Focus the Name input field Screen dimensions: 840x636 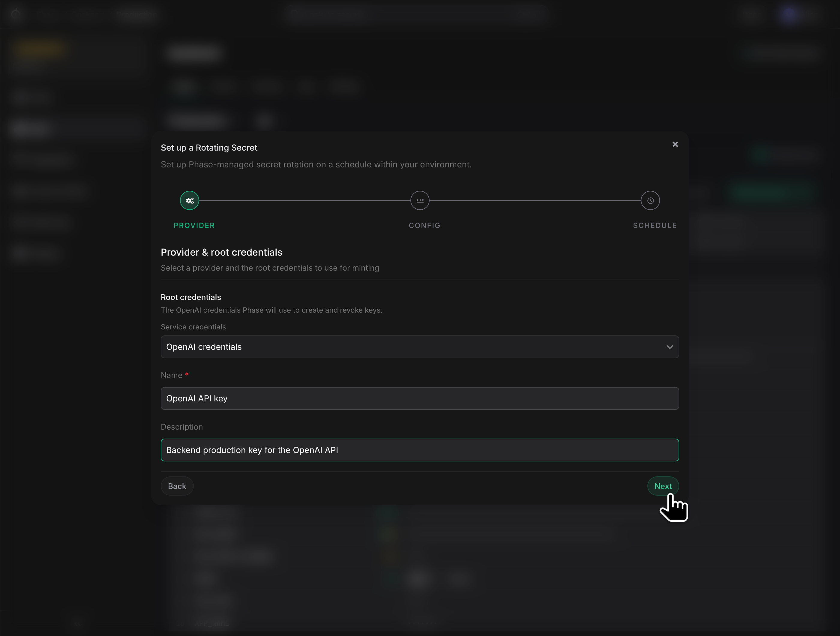pyautogui.click(x=420, y=398)
